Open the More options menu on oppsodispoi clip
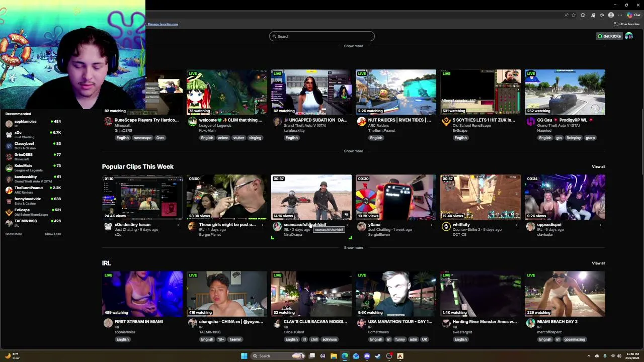Image resolution: width=644 pixels, height=362 pixels. tap(600, 225)
